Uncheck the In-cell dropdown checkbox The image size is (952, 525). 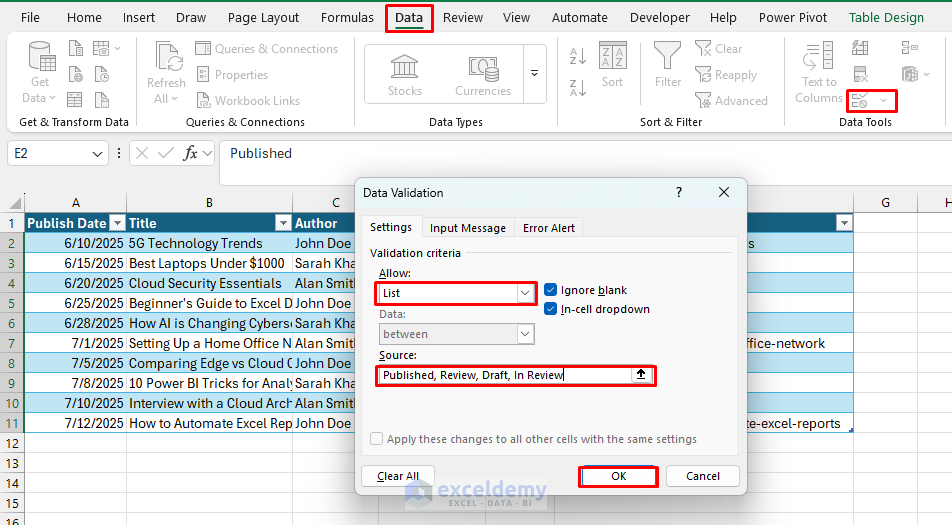pos(550,308)
